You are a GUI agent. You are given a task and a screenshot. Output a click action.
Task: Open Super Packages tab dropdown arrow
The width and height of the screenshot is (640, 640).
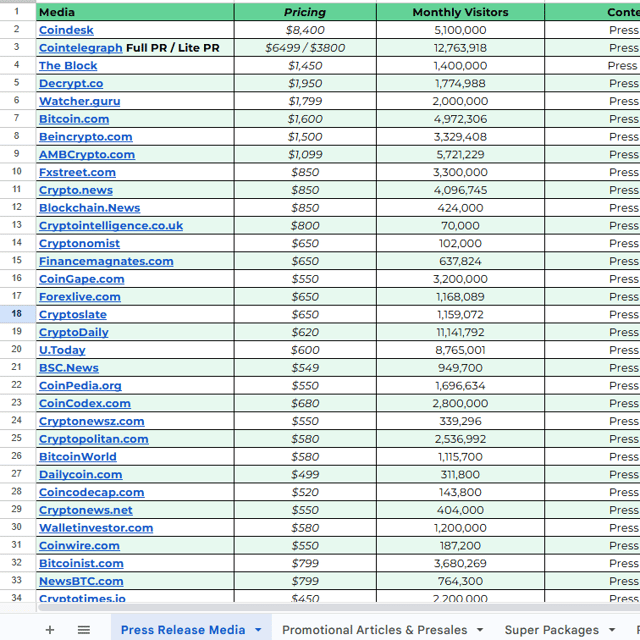pos(611,630)
